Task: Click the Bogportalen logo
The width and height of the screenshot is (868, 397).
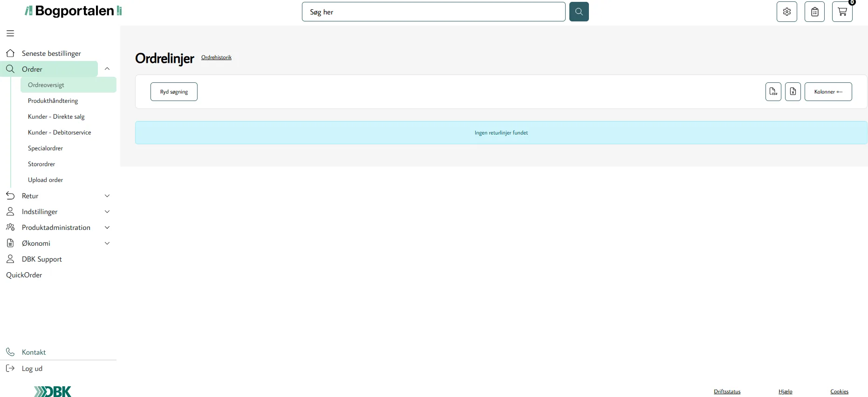Action: [x=74, y=11]
